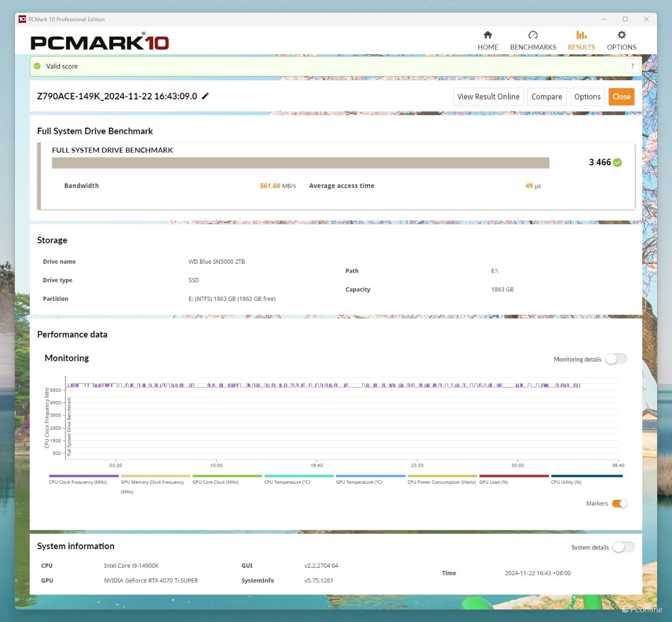Viewport: 672px width, 622px height.
Task: Click the Monitoring heading
Action: (66, 358)
